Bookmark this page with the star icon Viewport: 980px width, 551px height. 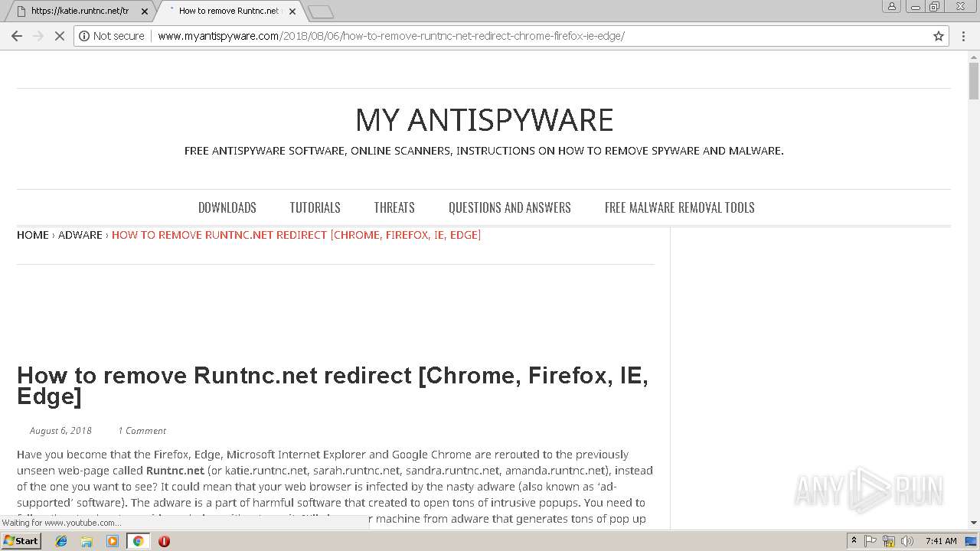939,36
